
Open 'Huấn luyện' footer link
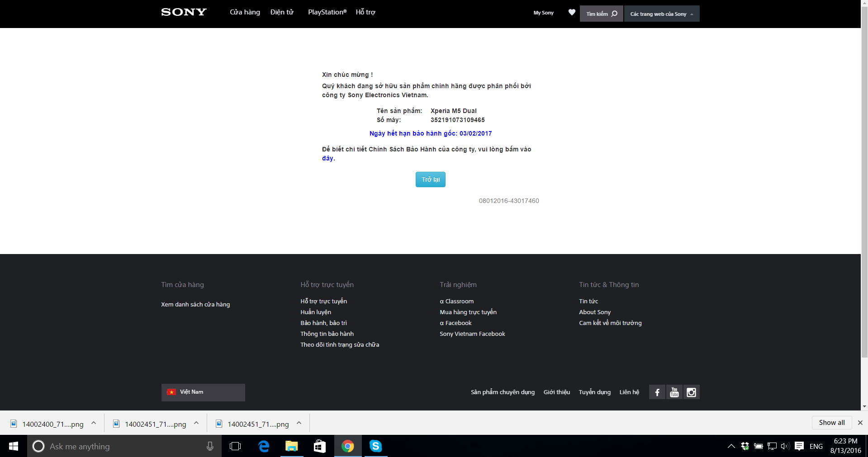tap(316, 312)
